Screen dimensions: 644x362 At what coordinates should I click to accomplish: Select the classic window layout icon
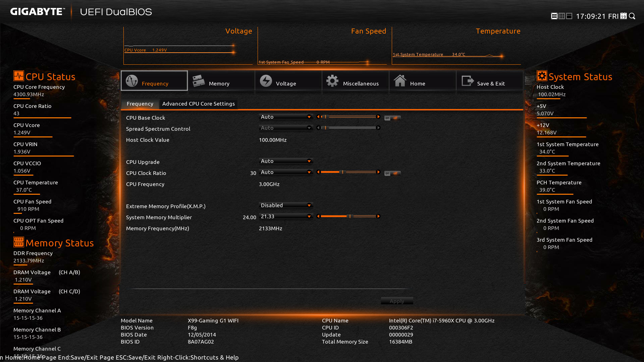(x=569, y=16)
